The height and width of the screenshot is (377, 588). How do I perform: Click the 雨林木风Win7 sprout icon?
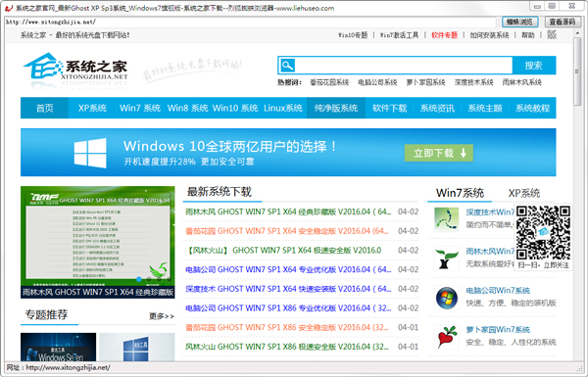pyautogui.click(x=447, y=259)
